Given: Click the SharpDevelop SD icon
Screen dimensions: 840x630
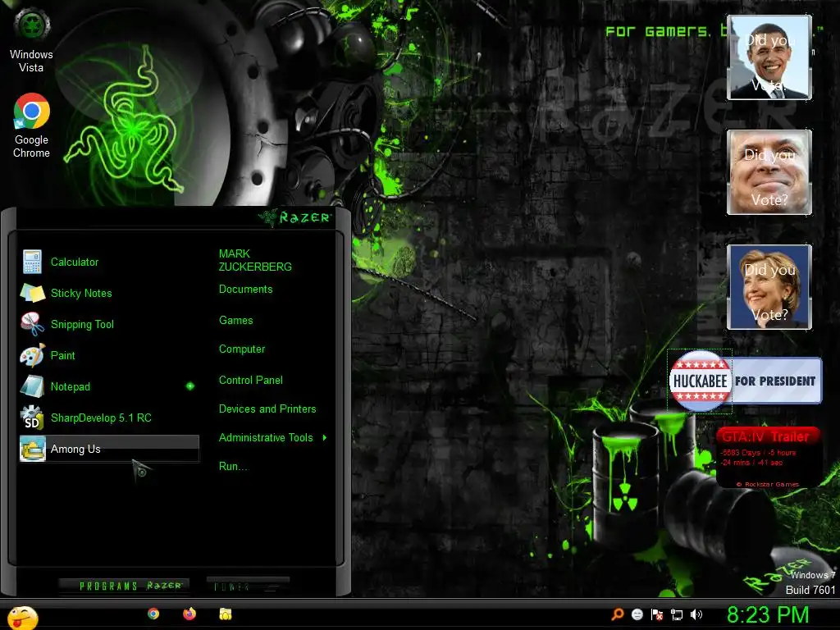Looking at the screenshot, I should tap(32, 418).
